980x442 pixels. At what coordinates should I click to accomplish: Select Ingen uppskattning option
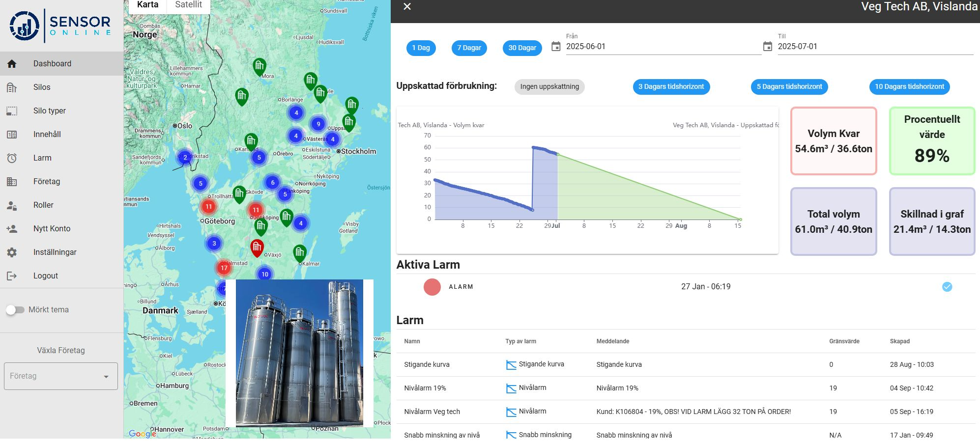click(549, 87)
